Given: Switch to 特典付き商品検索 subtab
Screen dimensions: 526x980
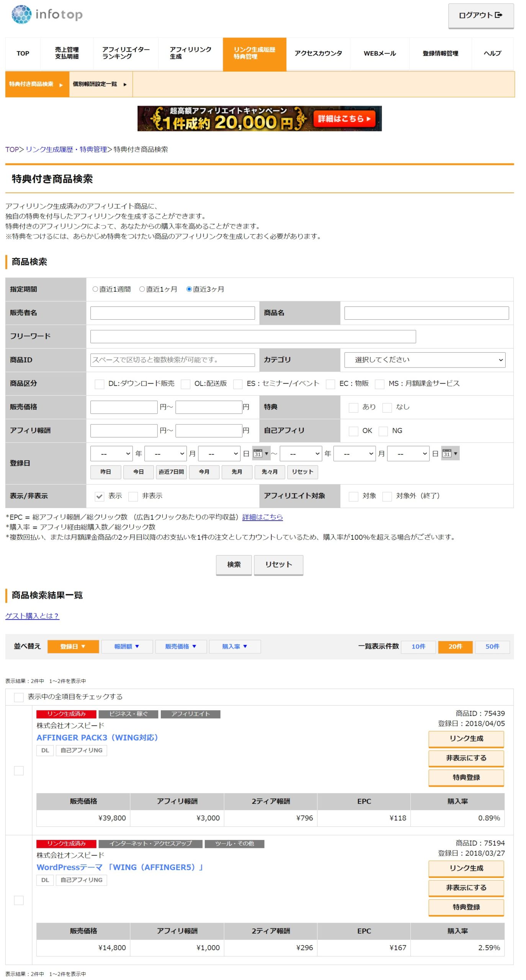Looking at the screenshot, I should [37, 84].
